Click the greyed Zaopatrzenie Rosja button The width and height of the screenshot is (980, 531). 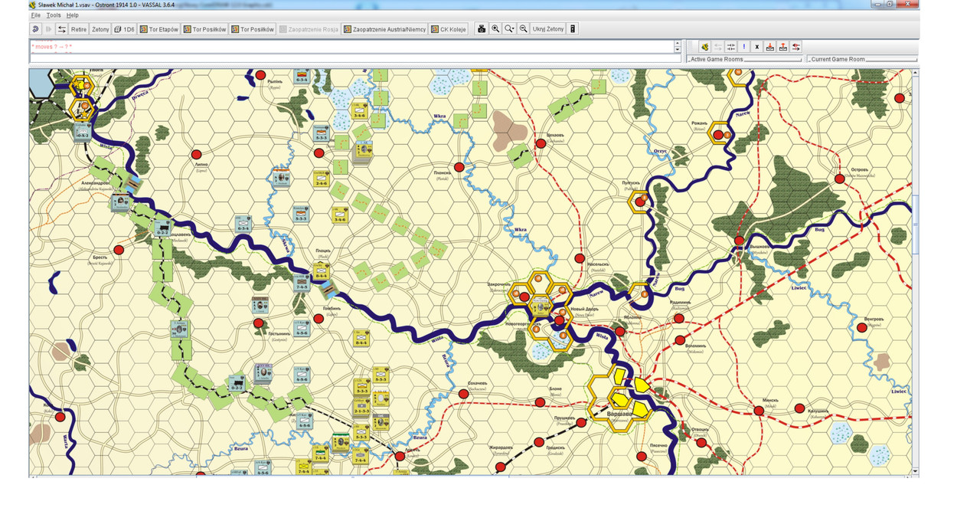click(x=309, y=29)
